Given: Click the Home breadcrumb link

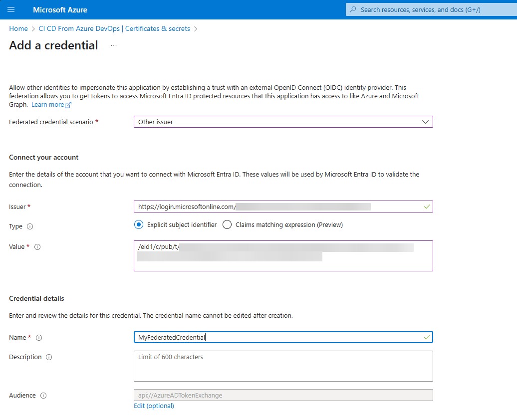Looking at the screenshot, I should coord(18,28).
